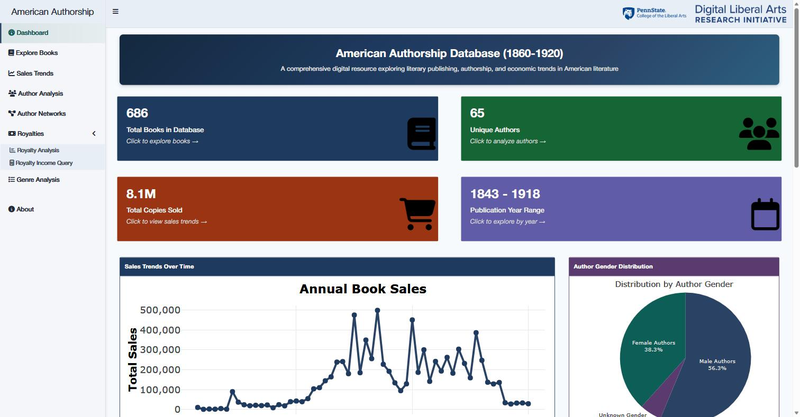Click the Dashboard icon in the sidebar
Image resolution: width=800 pixels, height=417 pixels.
[11, 33]
